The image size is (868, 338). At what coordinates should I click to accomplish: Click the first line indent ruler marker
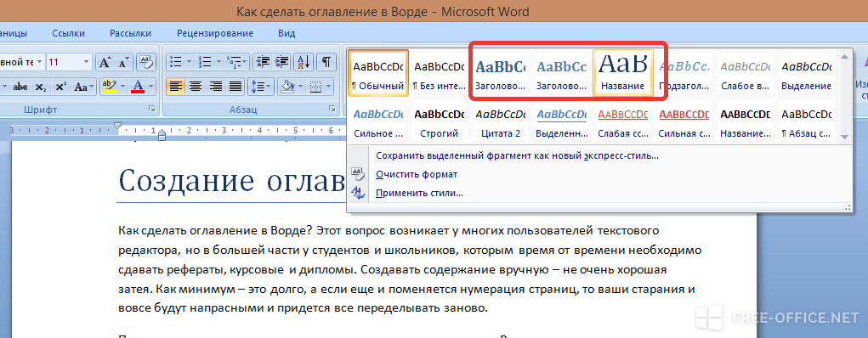coord(117,127)
